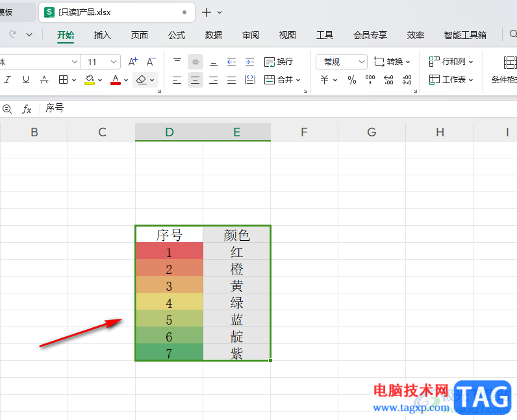The height and width of the screenshot is (420, 517).
Task: Align text right
Action: [213, 80]
